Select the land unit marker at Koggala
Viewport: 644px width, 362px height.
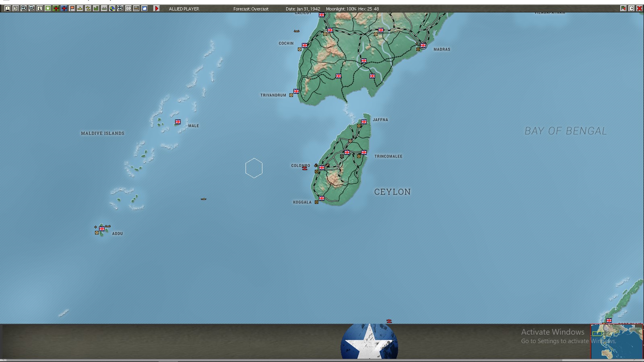pyautogui.click(x=316, y=202)
